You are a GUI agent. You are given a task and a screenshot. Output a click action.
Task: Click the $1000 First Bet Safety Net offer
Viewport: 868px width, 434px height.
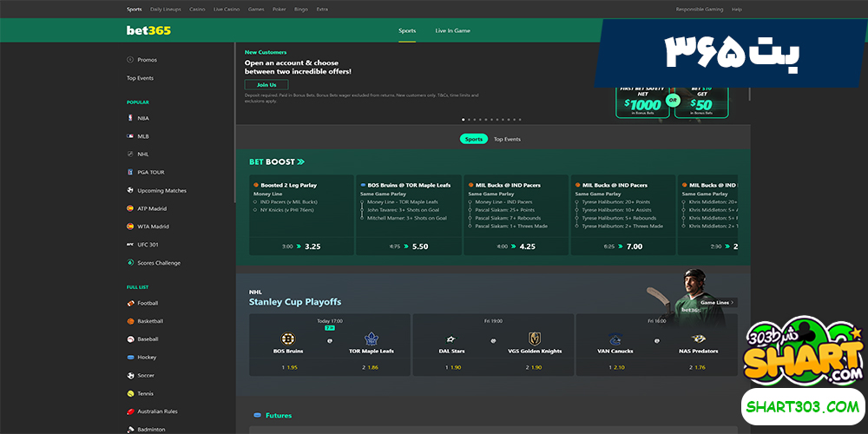pyautogui.click(x=642, y=102)
